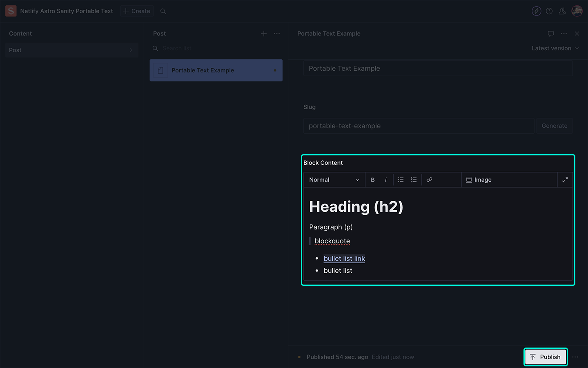Click the Heading (h2) text
Screen dimensions: 588x368
coord(356,207)
